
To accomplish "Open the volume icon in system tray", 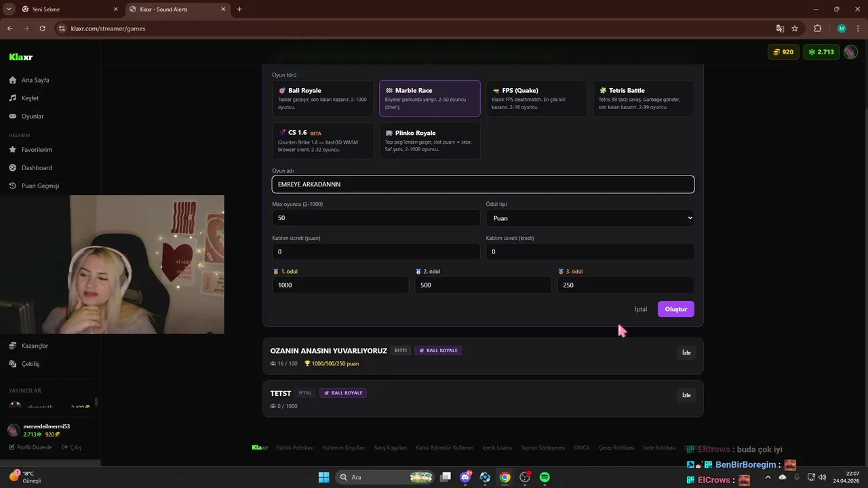I will pos(823,477).
